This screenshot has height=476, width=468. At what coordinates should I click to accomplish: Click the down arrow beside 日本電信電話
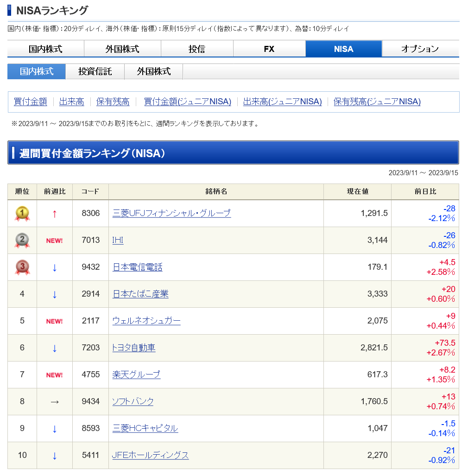click(x=54, y=267)
